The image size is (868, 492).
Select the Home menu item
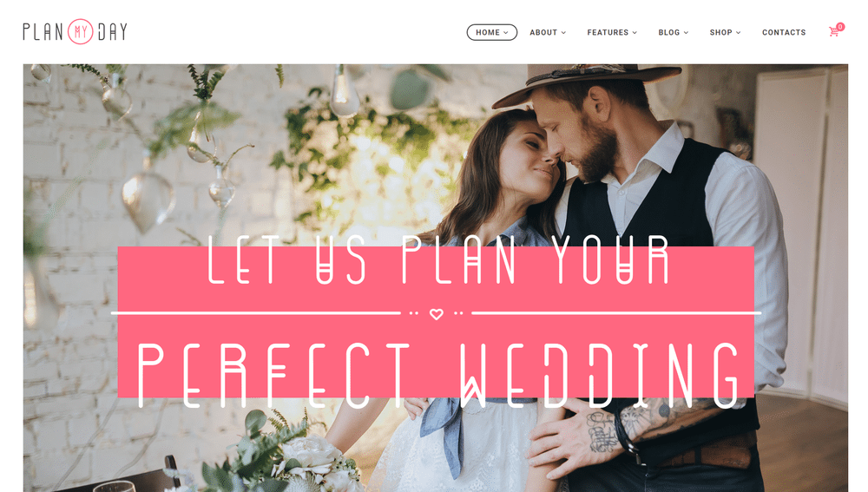pos(491,32)
